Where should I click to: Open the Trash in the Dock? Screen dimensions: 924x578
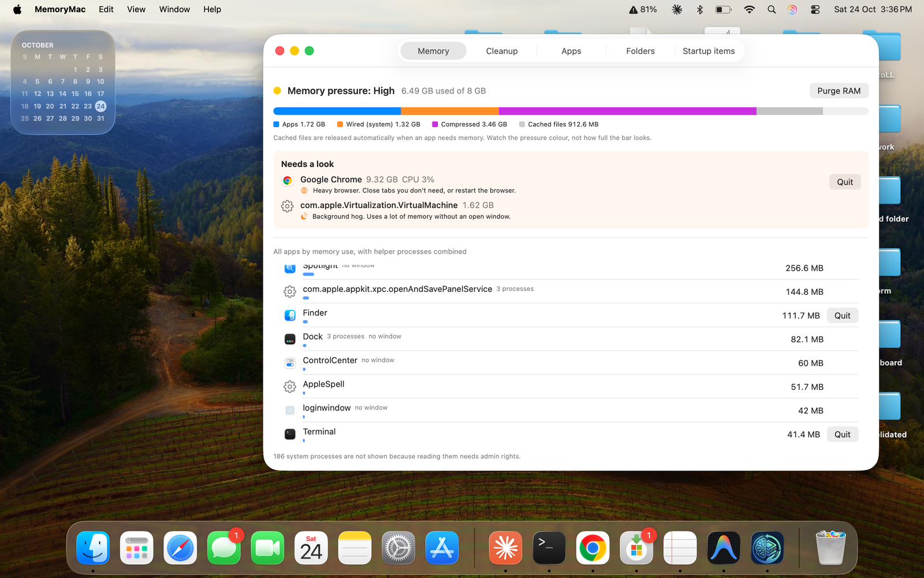830,548
